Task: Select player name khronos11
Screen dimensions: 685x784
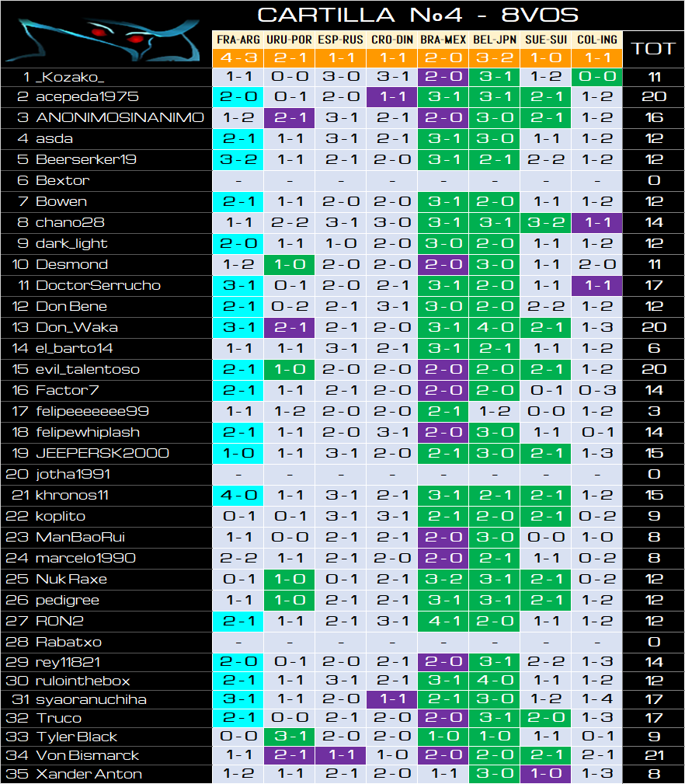Action: pos(72,496)
